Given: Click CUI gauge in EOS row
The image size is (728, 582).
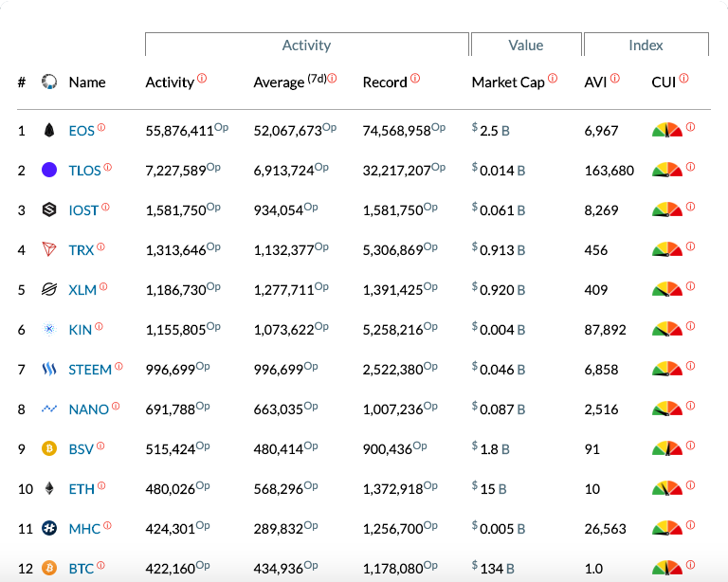Looking at the screenshot, I should [667, 130].
